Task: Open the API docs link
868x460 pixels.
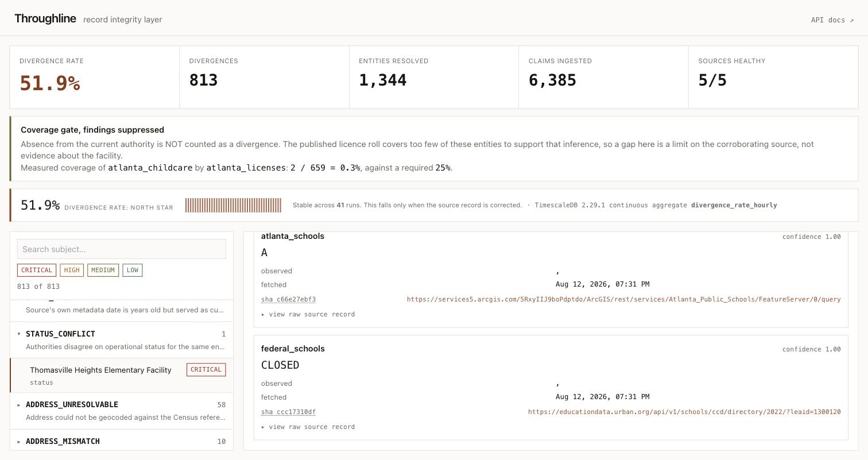Action: pos(832,20)
